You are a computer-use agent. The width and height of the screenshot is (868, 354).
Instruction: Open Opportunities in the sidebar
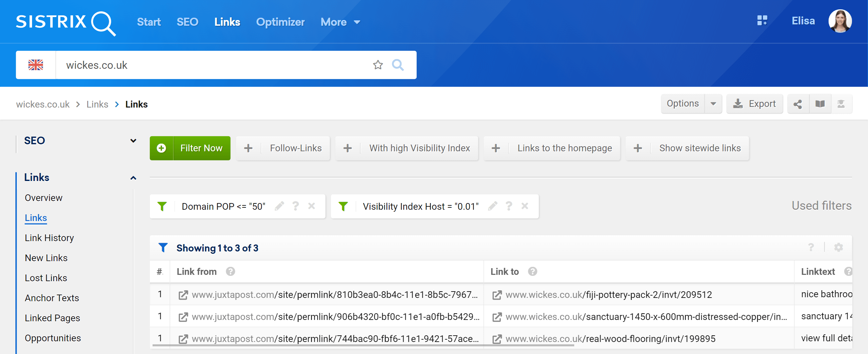(52, 338)
